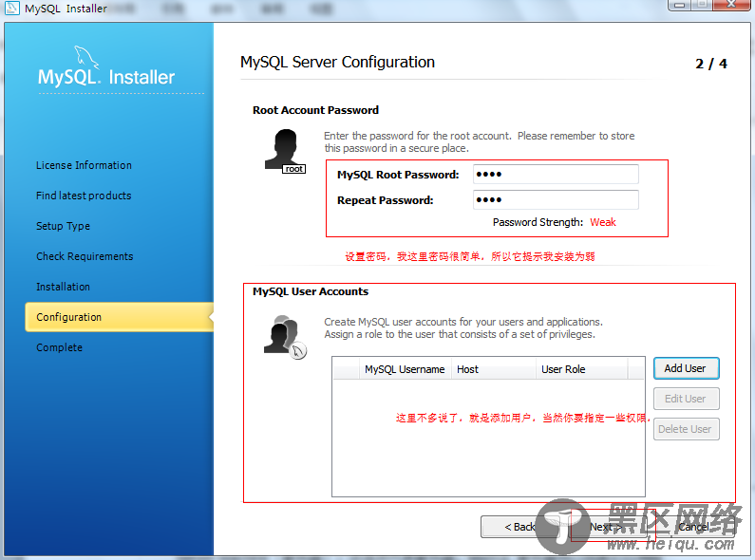Select Complete step in sidebar
This screenshot has width=755, height=560.
59,346
